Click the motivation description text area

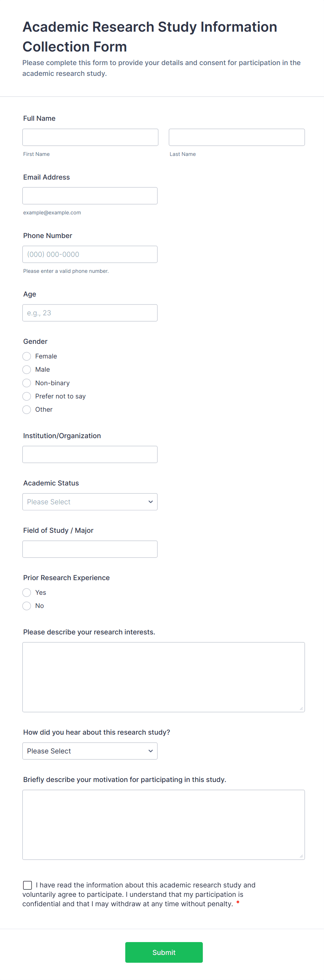(163, 825)
